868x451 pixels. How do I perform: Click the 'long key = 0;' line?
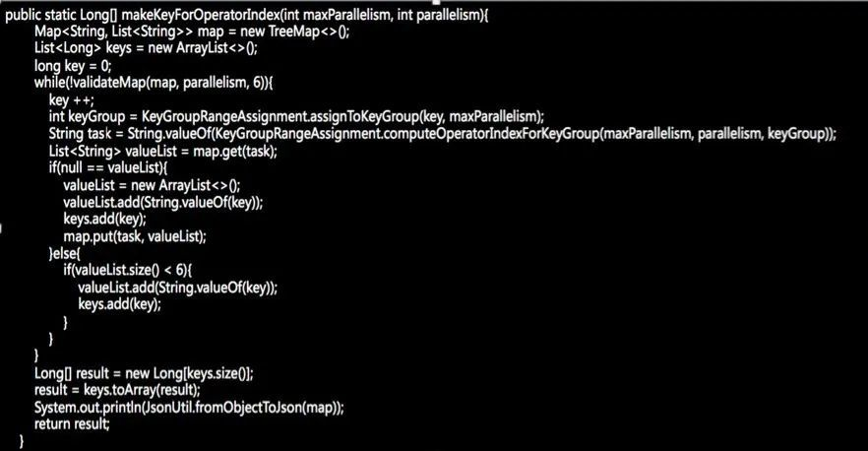point(73,66)
